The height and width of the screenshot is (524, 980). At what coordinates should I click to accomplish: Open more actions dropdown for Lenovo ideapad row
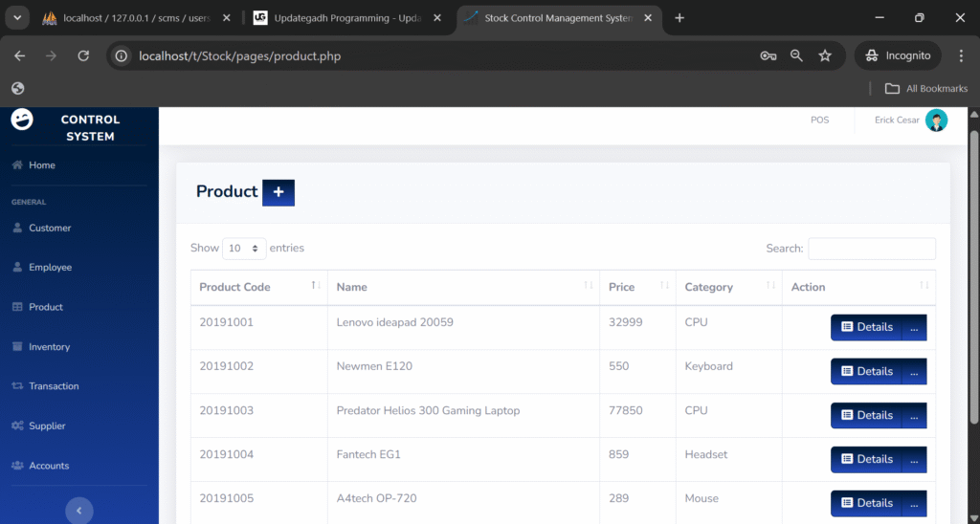[914, 327]
